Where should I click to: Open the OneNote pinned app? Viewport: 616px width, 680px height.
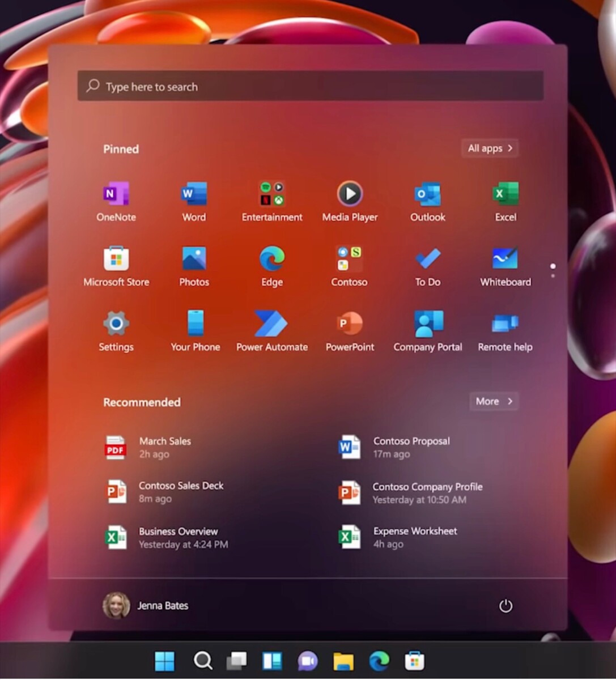point(116,202)
